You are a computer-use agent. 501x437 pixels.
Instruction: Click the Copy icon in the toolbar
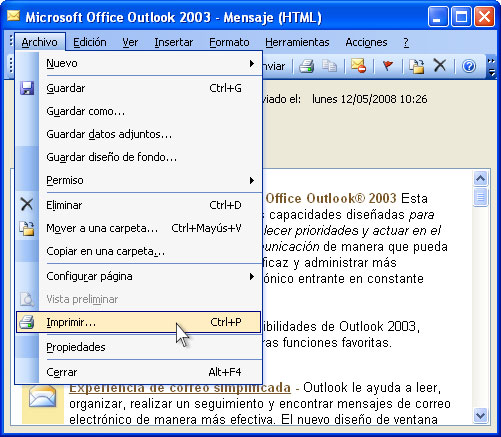pos(329,66)
